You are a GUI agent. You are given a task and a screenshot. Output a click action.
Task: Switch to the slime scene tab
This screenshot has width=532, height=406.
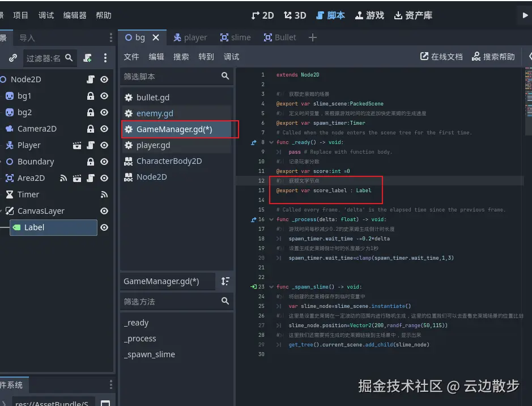[236, 37]
